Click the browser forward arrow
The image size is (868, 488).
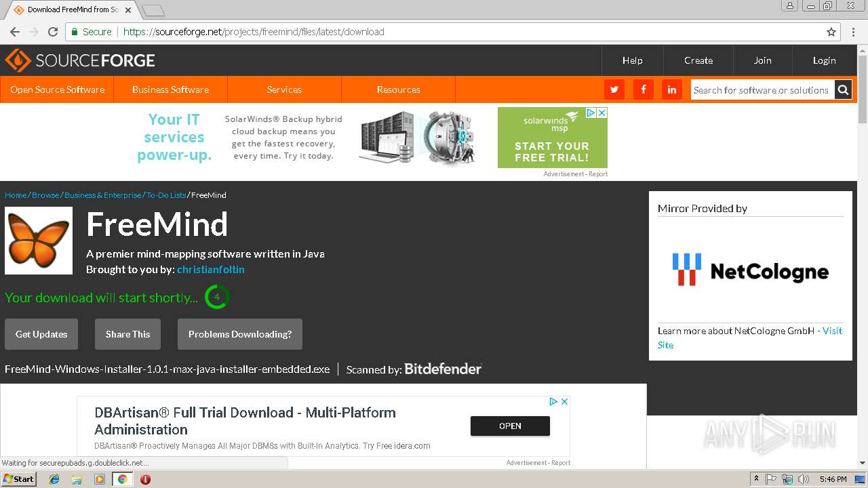pos(34,32)
